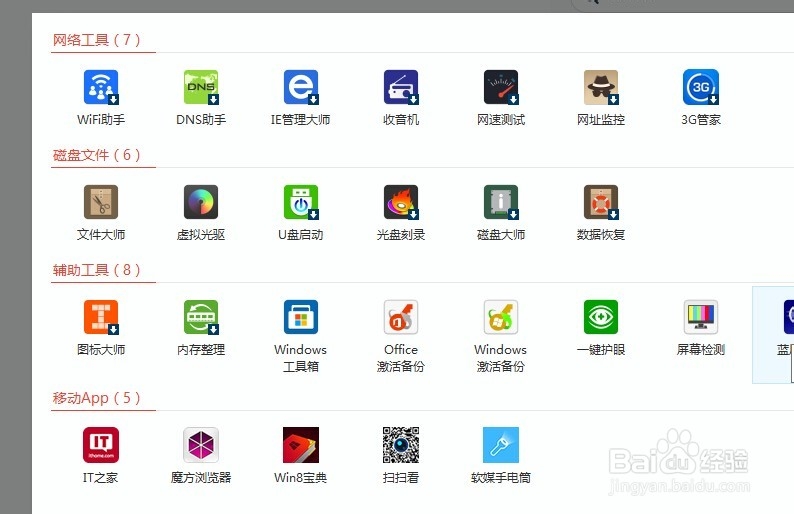This screenshot has height=514, width=794.
Task: Select the 移动App (5) category heading
Action: click(x=97, y=398)
